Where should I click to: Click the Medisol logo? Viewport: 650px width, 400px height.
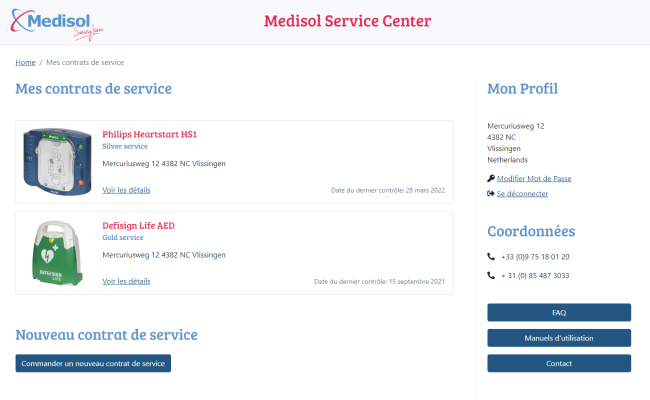57,24
